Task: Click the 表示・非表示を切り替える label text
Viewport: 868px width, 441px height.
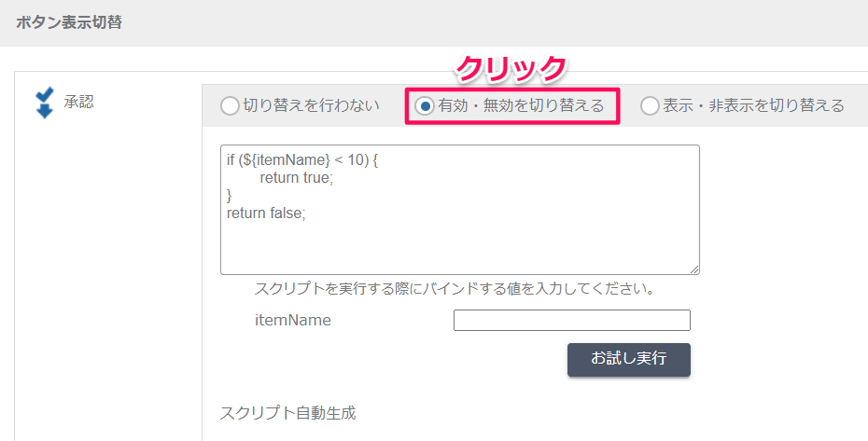Action: (754, 105)
